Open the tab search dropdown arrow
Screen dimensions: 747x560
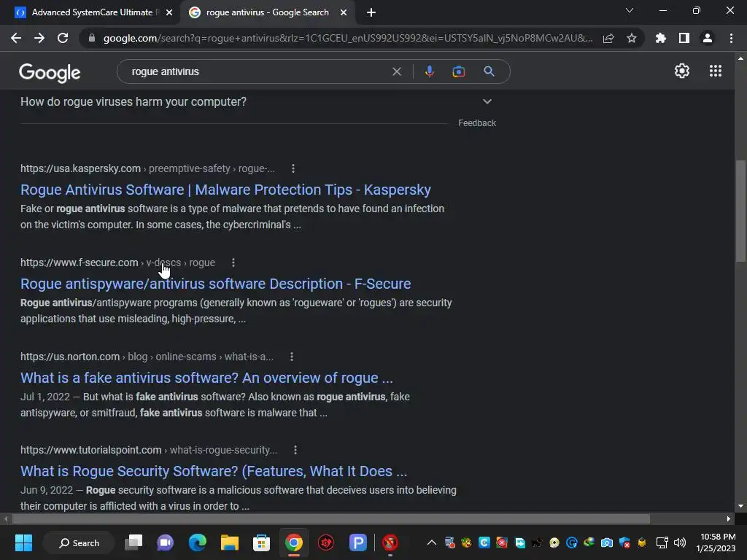click(x=630, y=10)
